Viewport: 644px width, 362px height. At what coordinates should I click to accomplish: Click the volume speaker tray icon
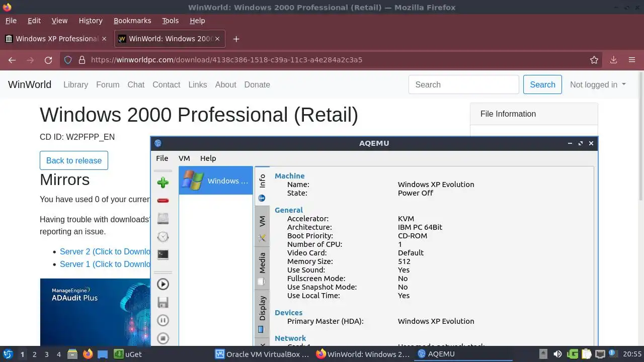(557, 354)
